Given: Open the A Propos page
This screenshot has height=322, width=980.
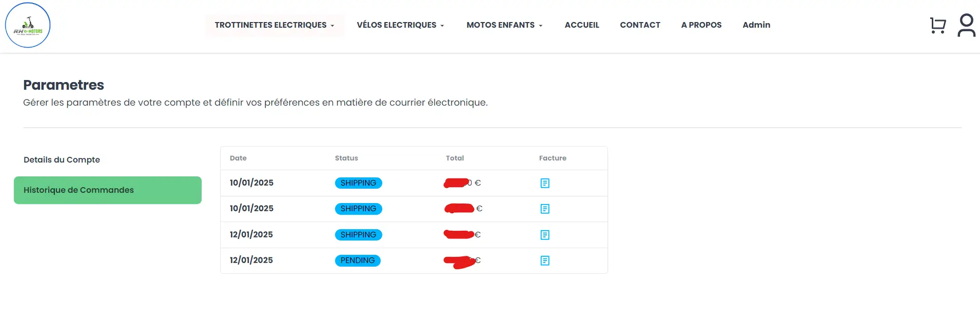Looking at the screenshot, I should coord(701,25).
